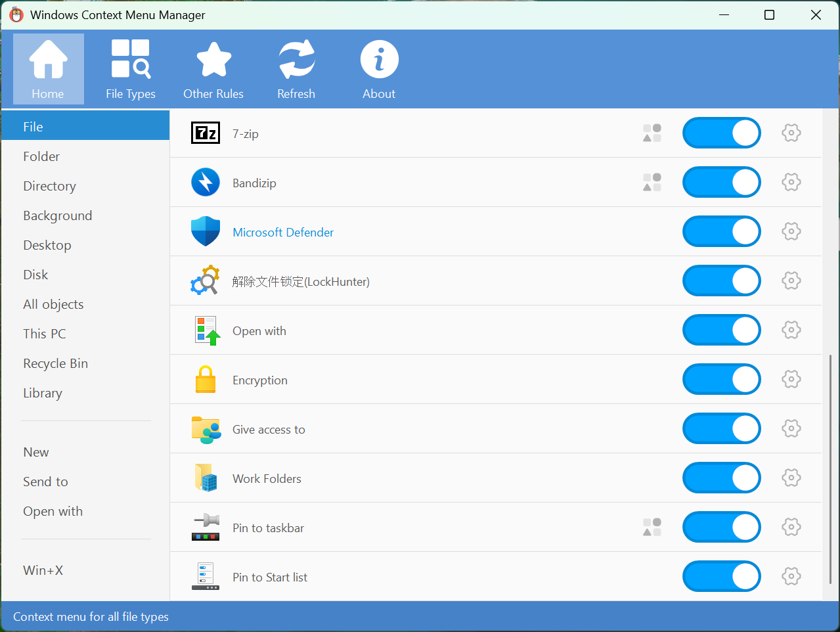This screenshot has height=632, width=840.
Task: Select Win+X in the sidebar
Action: [x=85, y=570]
